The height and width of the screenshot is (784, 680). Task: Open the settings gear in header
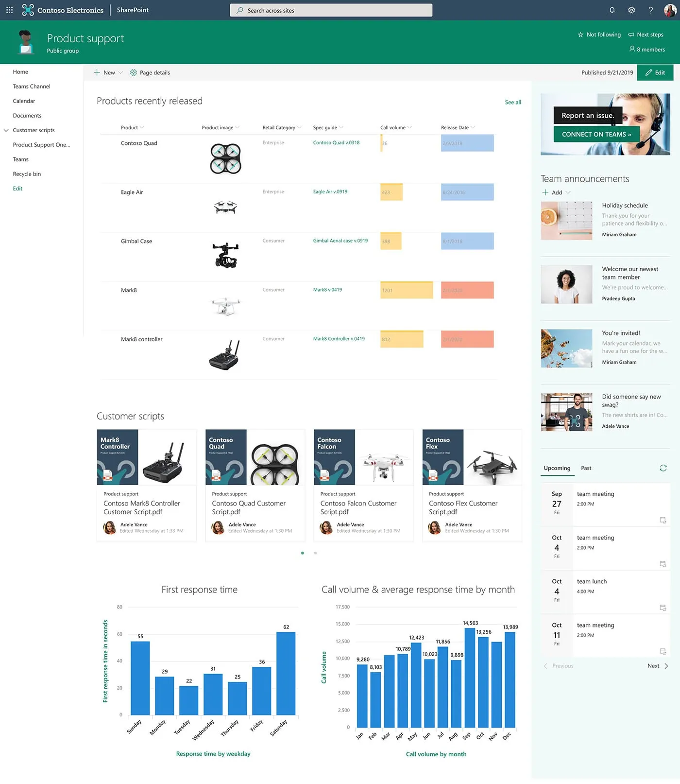631,10
